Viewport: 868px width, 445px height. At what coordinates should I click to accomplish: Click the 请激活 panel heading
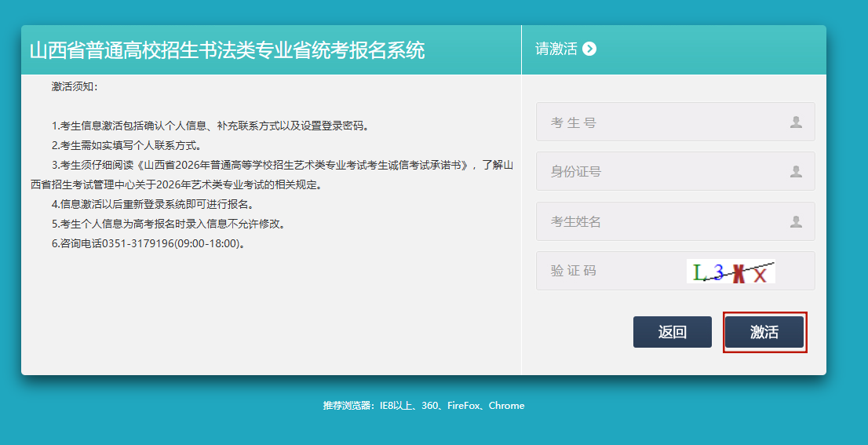[x=556, y=49]
